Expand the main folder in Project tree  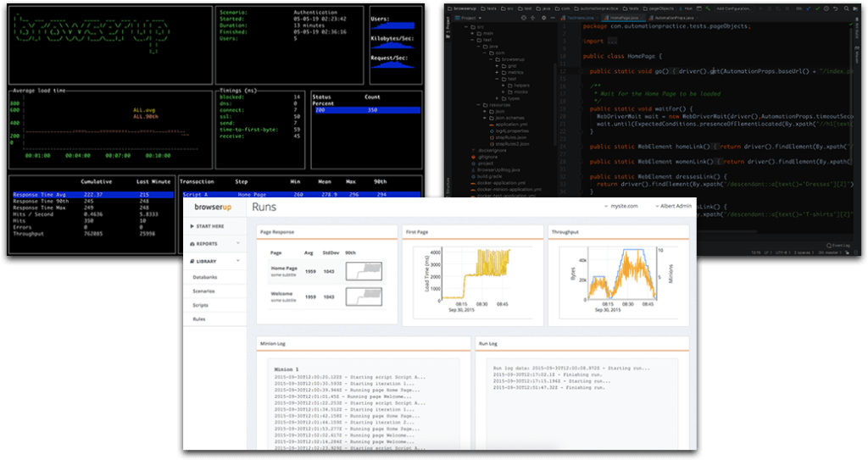pos(472,33)
